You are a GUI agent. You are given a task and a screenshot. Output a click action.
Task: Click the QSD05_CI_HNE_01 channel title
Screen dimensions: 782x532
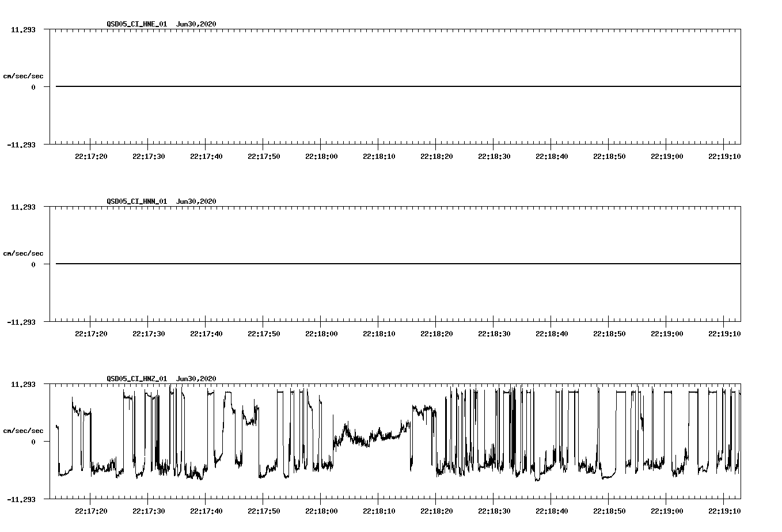pyautogui.click(x=137, y=24)
